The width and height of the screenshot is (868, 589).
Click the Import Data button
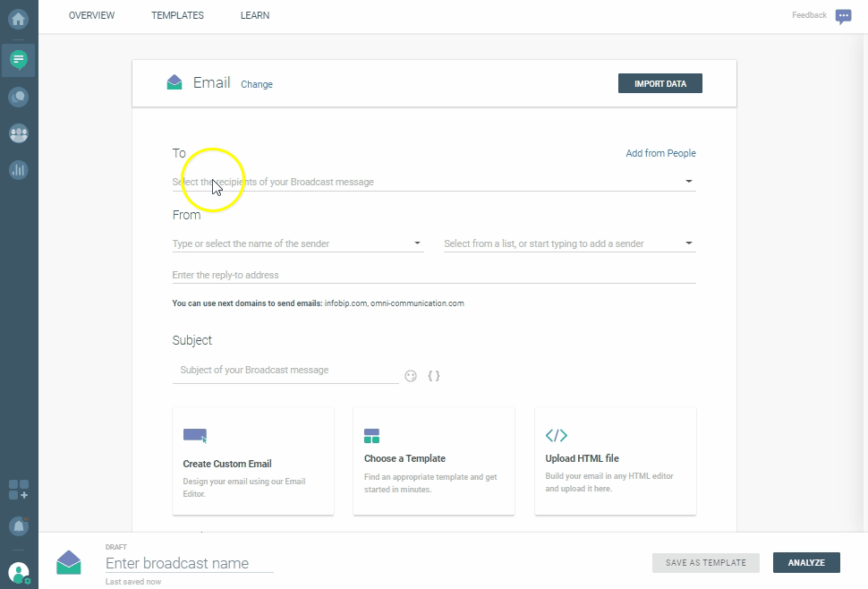point(660,83)
